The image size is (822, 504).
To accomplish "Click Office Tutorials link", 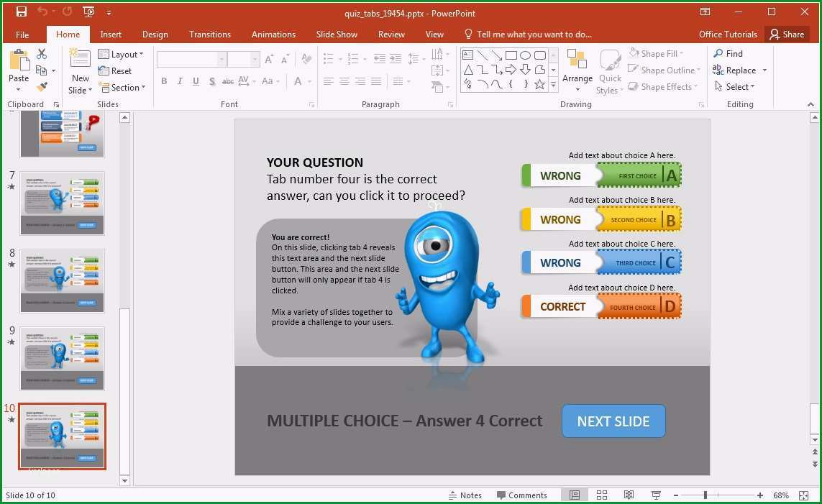I will tap(728, 35).
